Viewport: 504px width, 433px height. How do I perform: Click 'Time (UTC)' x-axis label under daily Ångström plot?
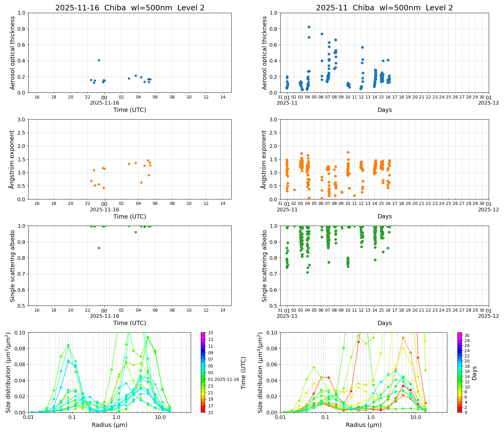[x=130, y=216]
